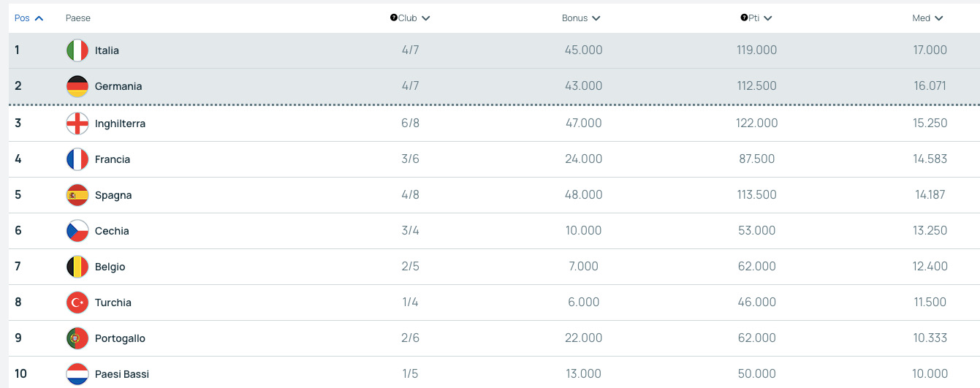Screen dimensions: 980x388
Task: Click the Spagna flag icon
Action: [77, 195]
